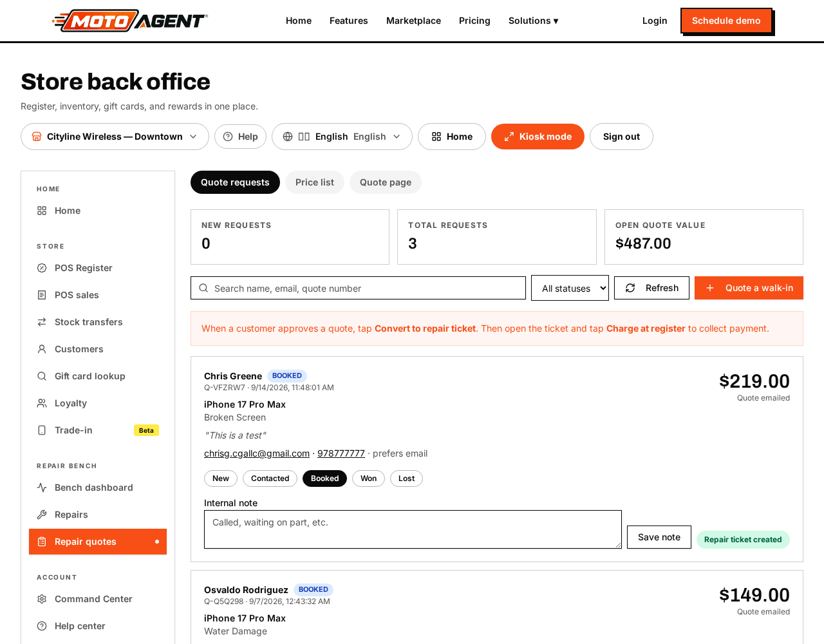
Task: Click the POS sales receipt icon
Action: (42, 295)
